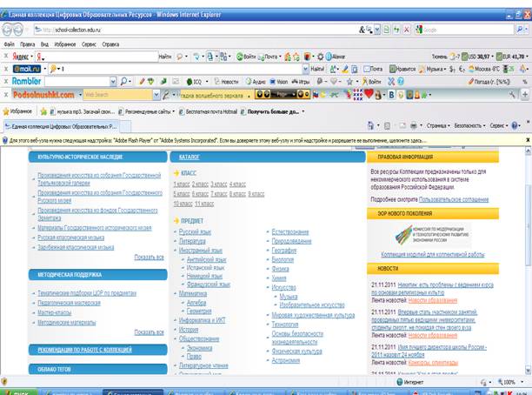Open the Страница dropdown menu

[x=438, y=125]
